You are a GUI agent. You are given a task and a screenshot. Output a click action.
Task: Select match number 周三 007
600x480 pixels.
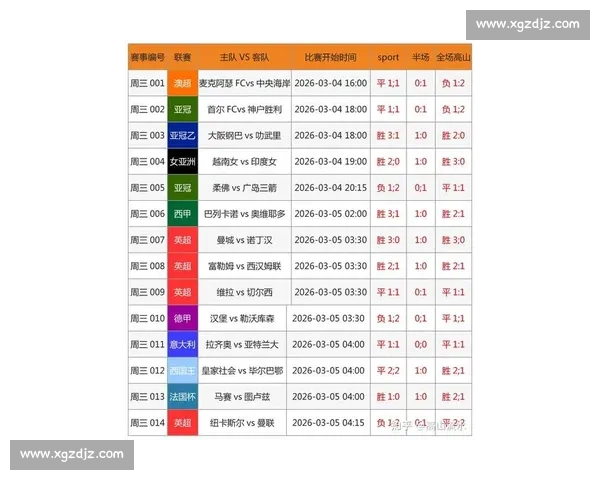point(147,240)
